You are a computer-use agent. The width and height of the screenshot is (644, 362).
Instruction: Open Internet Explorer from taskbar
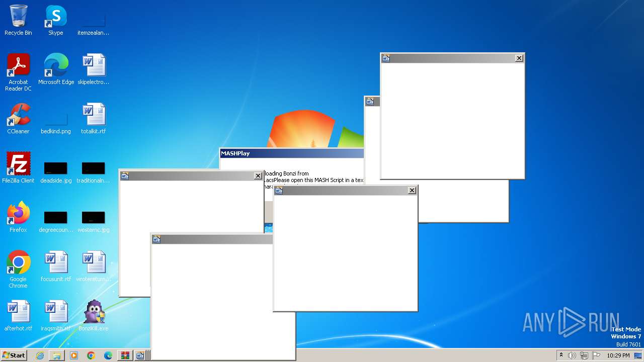tap(40, 355)
